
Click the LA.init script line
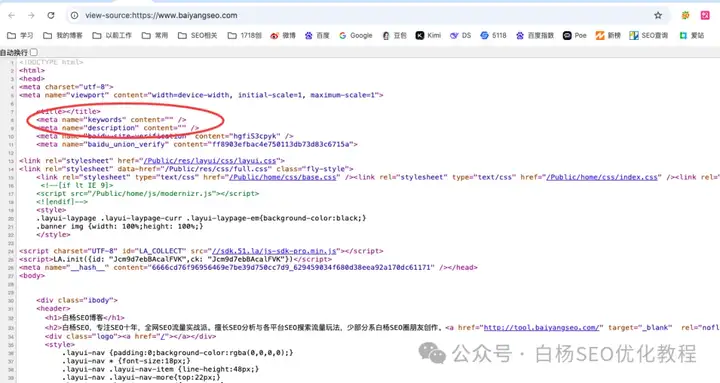(175, 259)
